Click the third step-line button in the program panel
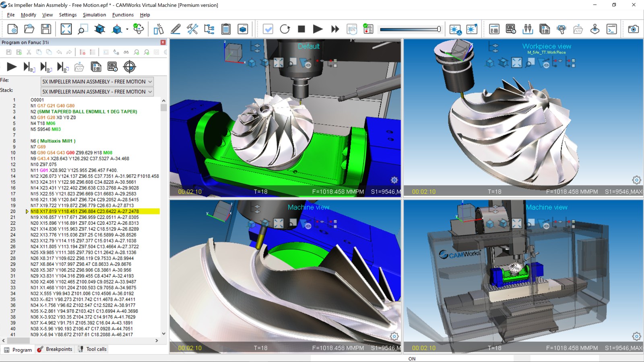 pos(63,67)
